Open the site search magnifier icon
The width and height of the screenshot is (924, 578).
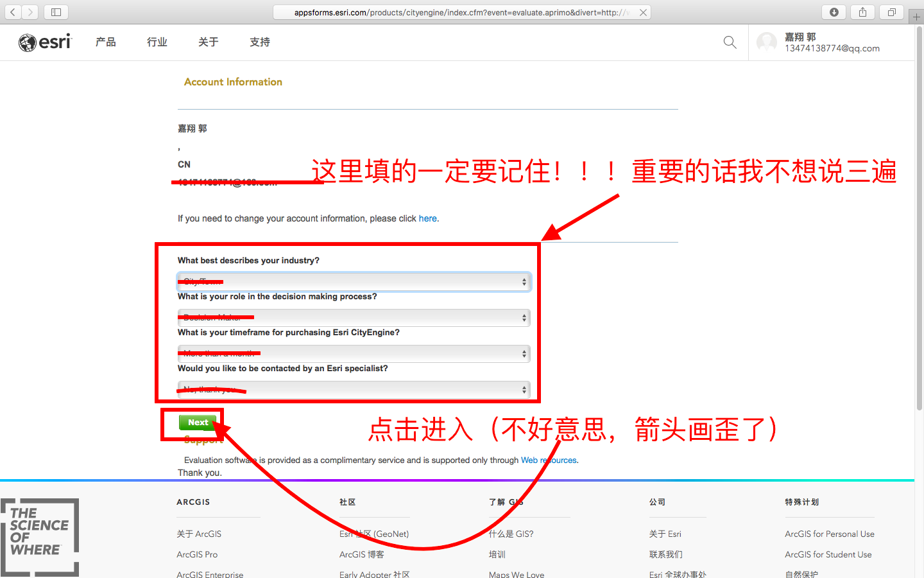[x=730, y=42]
